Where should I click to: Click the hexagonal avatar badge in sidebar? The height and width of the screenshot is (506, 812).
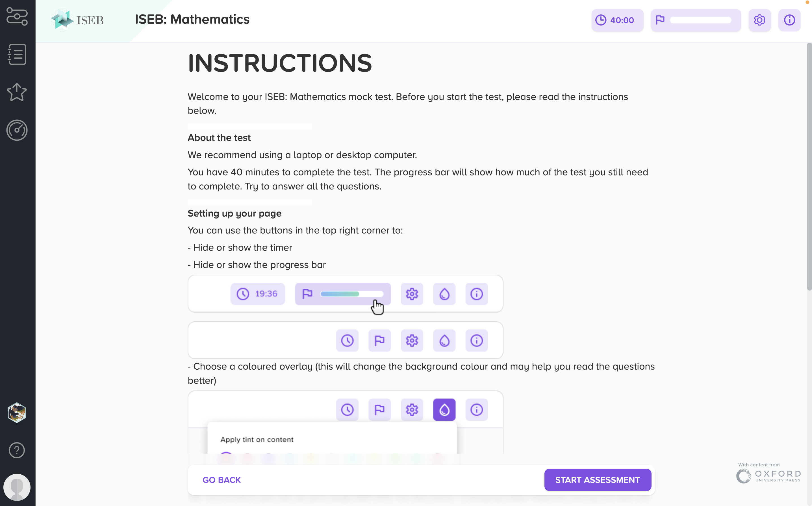pos(17,413)
